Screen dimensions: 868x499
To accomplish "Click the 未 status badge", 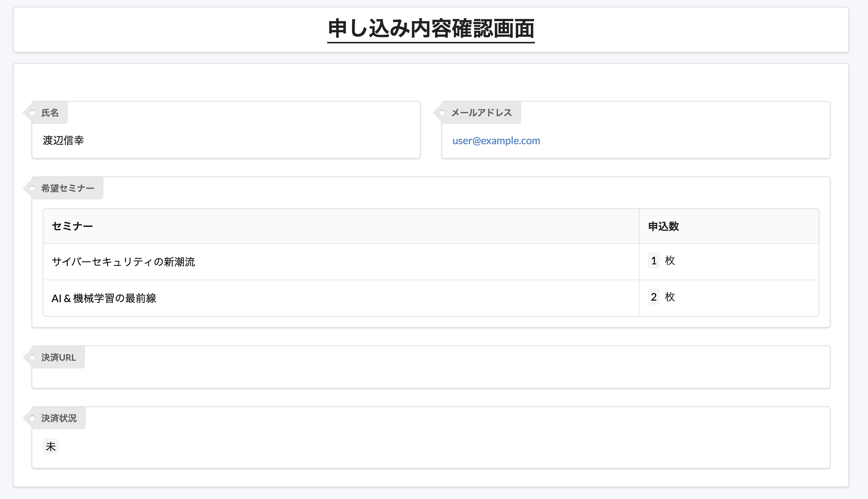I will pyautogui.click(x=50, y=446).
